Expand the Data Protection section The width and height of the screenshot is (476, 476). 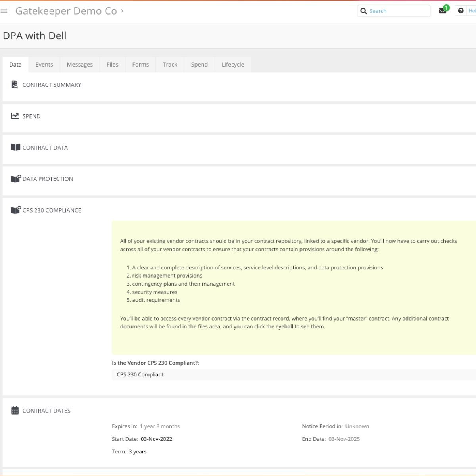(x=48, y=179)
